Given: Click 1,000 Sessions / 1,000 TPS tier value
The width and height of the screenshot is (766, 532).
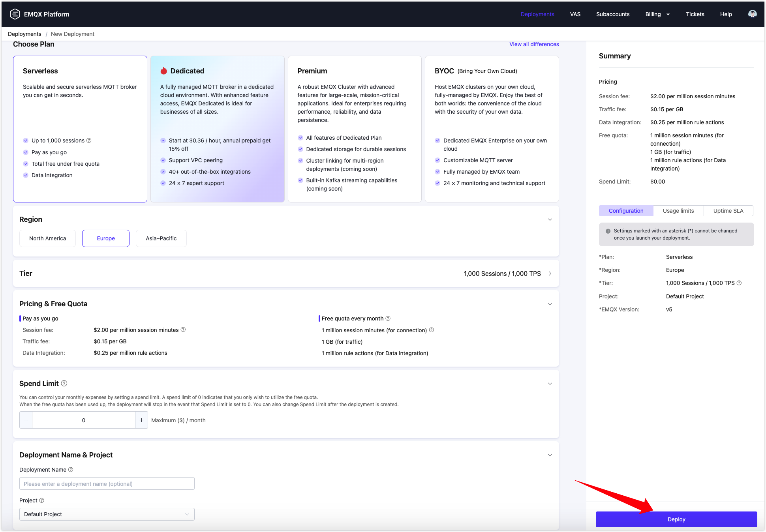Looking at the screenshot, I should coord(502,273).
